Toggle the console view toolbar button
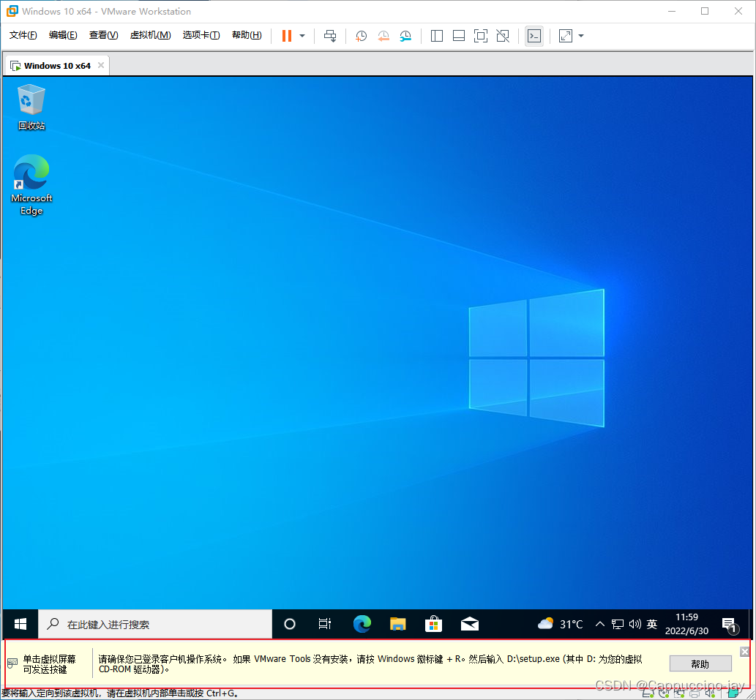This screenshot has width=756, height=700. click(534, 36)
